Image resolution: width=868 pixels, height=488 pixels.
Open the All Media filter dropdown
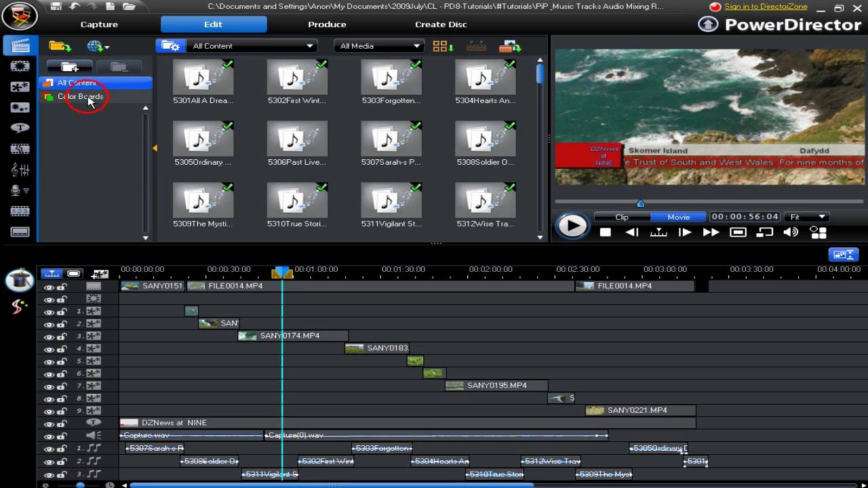click(379, 46)
